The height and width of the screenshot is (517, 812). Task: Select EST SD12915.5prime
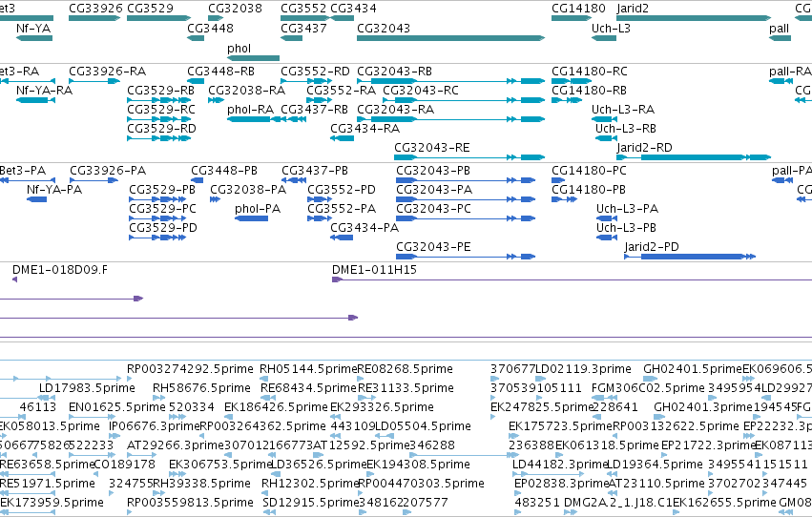tap(310, 503)
